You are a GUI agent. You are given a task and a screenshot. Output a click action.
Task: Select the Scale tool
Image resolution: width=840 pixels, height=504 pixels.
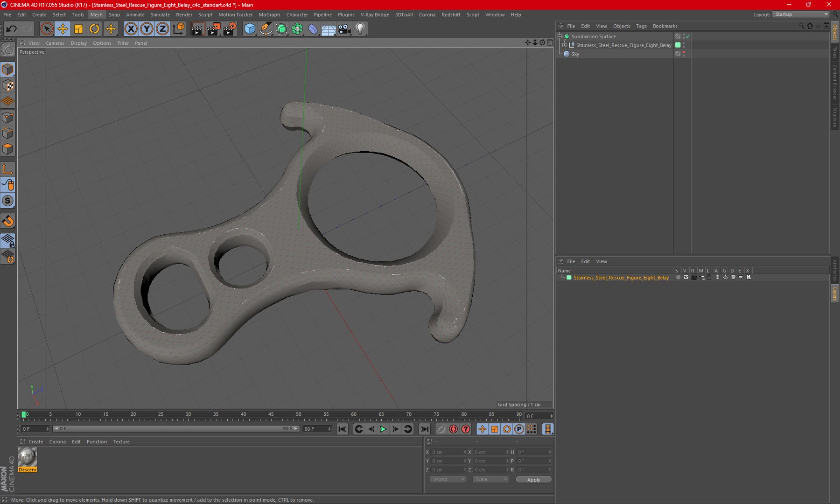click(78, 29)
